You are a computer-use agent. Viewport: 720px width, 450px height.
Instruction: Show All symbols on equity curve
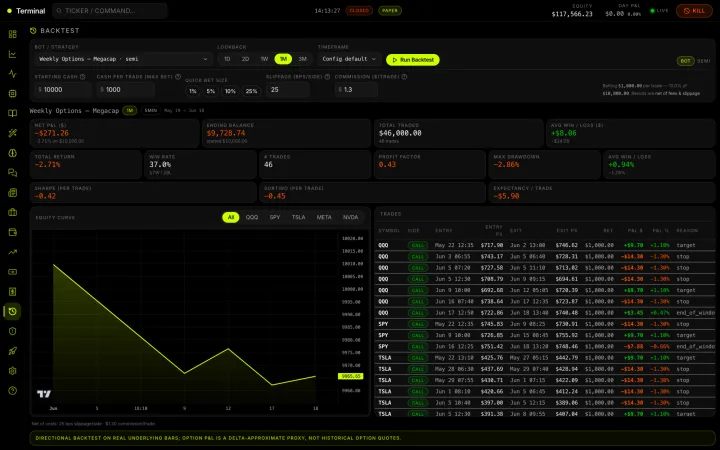(x=231, y=217)
